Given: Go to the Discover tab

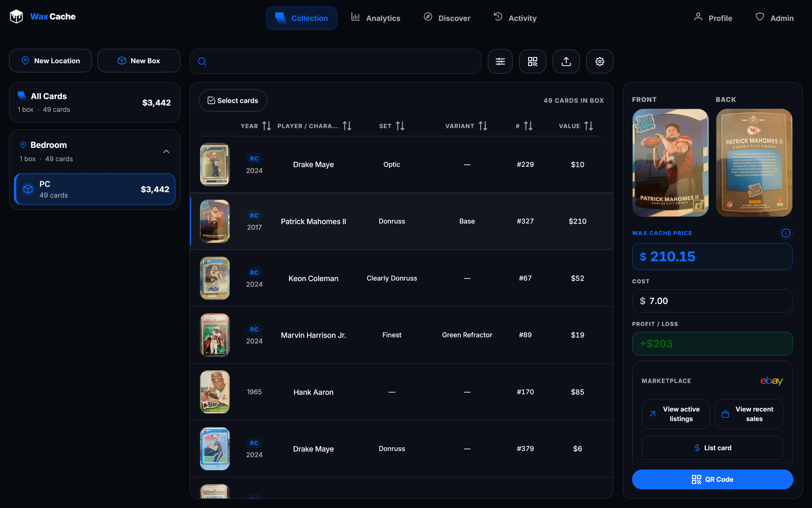Looking at the screenshot, I should (447, 18).
